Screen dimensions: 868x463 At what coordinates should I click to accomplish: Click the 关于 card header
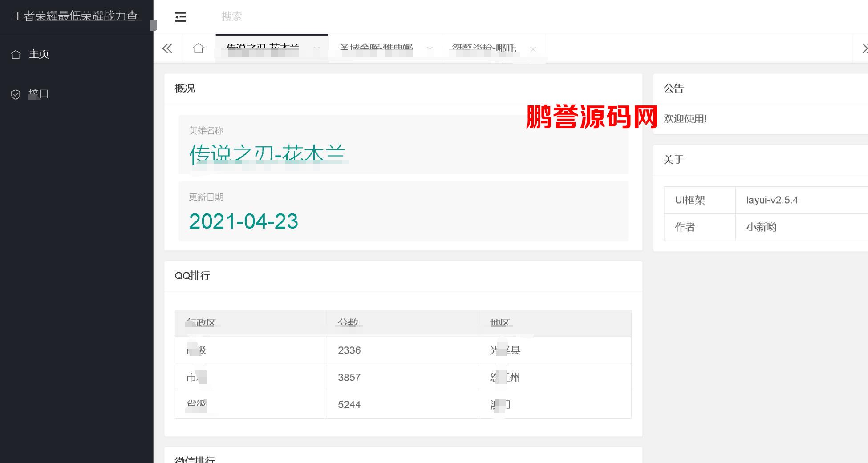point(761,160)
